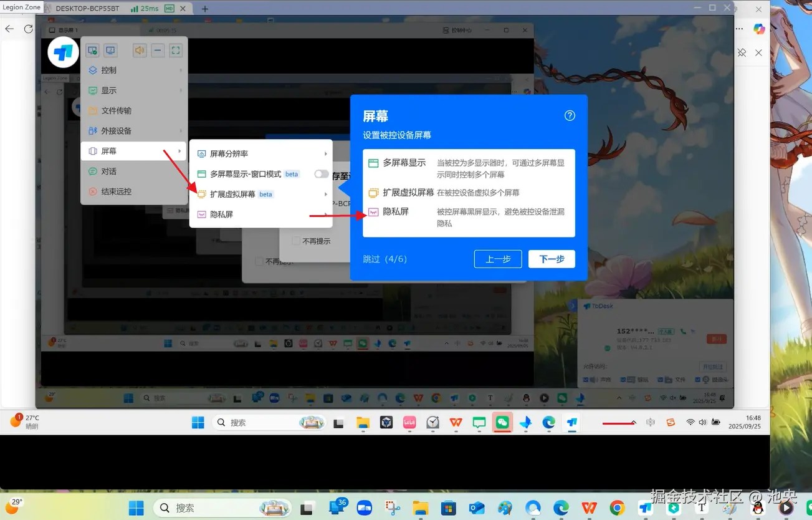Click the HD quality badge on the session tab

tap(168, 9)
